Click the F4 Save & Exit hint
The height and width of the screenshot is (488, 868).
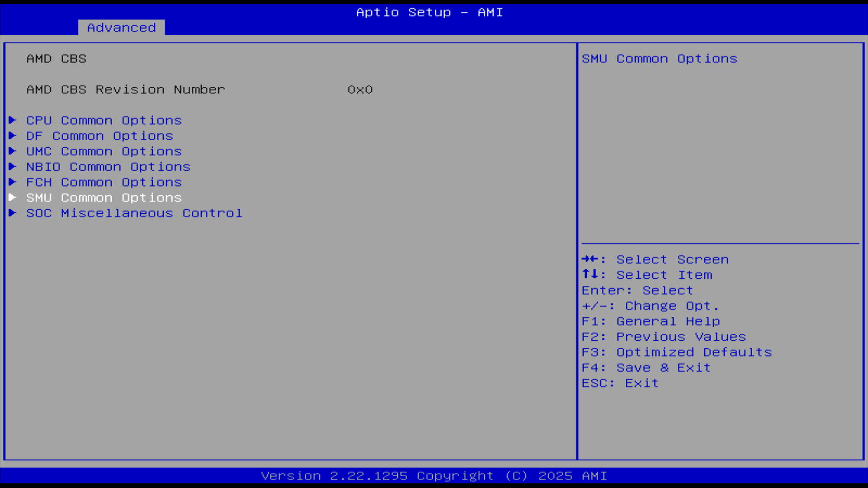click(x=646, y=368)
